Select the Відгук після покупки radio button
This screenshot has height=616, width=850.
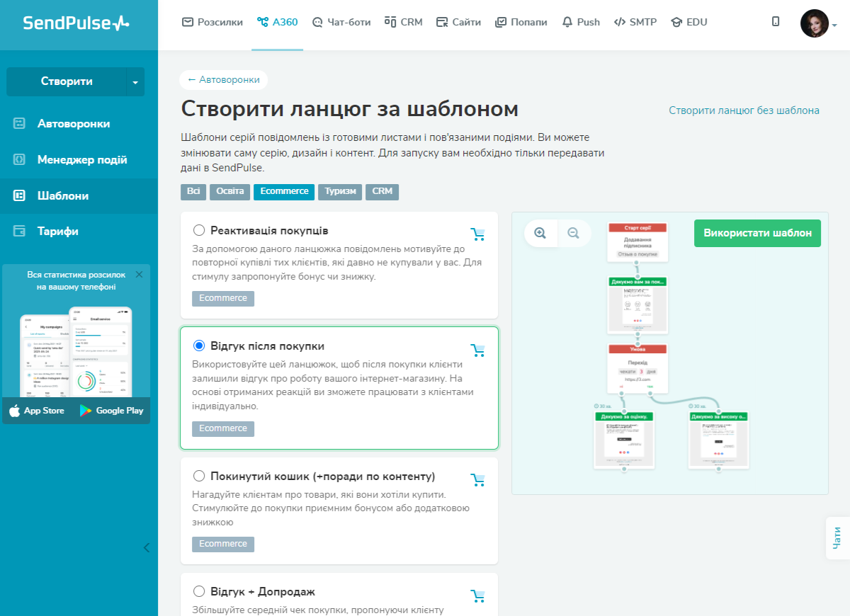[x=199, y=346]
